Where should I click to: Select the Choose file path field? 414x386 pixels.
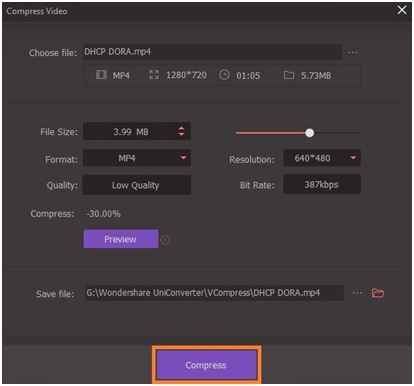pyautogui.click(x=212, y=52)
